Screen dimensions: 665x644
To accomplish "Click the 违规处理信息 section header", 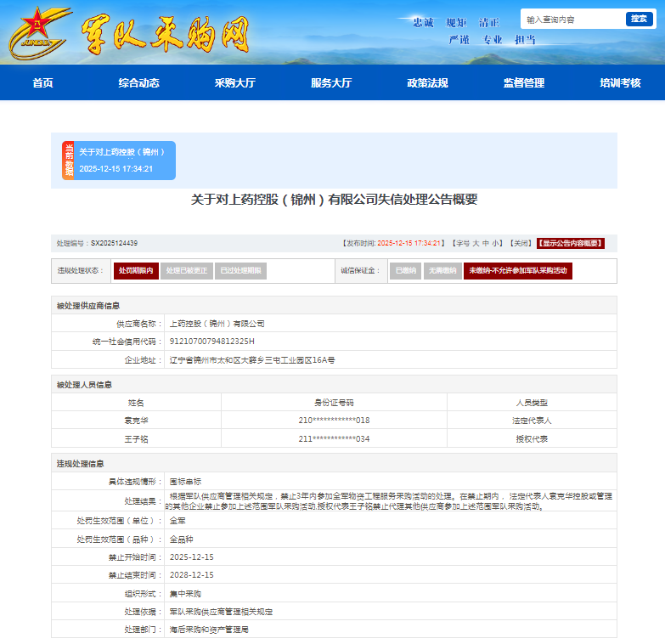I will (x=80, y=464).
